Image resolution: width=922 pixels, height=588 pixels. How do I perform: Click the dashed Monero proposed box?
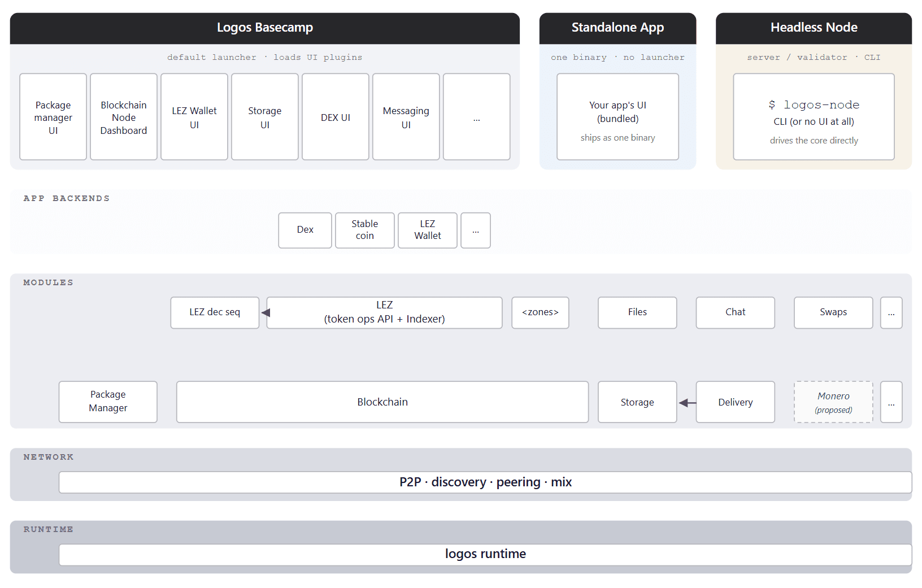[833, 402]
